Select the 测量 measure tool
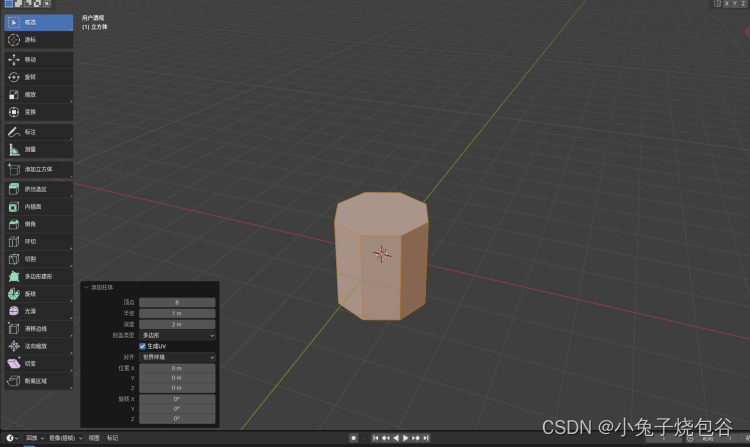Screen dimensions: 750x447 pos(39,150)
